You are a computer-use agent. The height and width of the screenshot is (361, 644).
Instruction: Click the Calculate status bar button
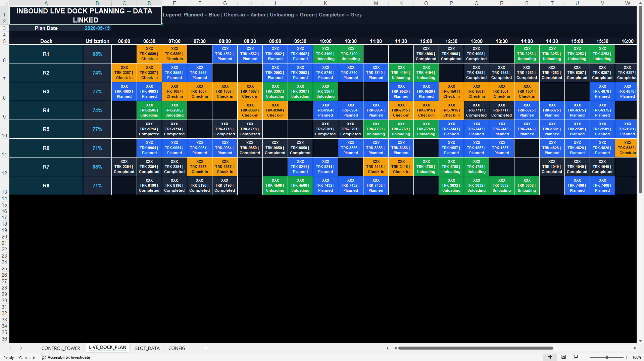tap(27, 358)
